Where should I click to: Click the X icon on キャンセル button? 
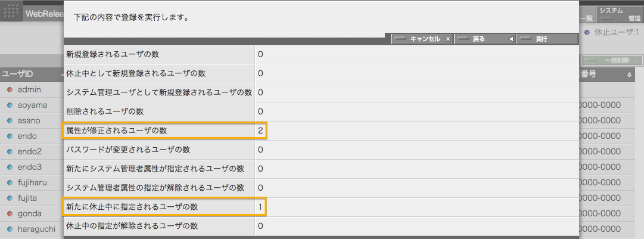(x=448, y=39)
